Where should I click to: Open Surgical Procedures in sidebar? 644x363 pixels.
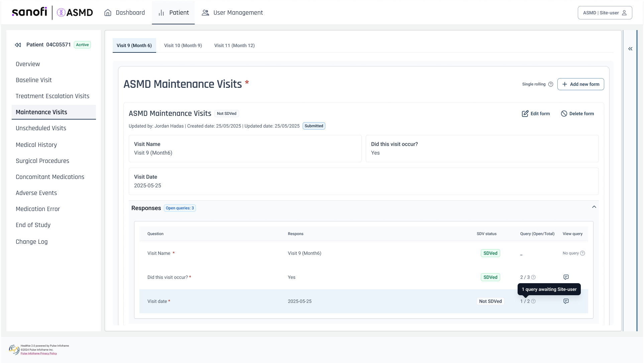(x=42, y=161)
